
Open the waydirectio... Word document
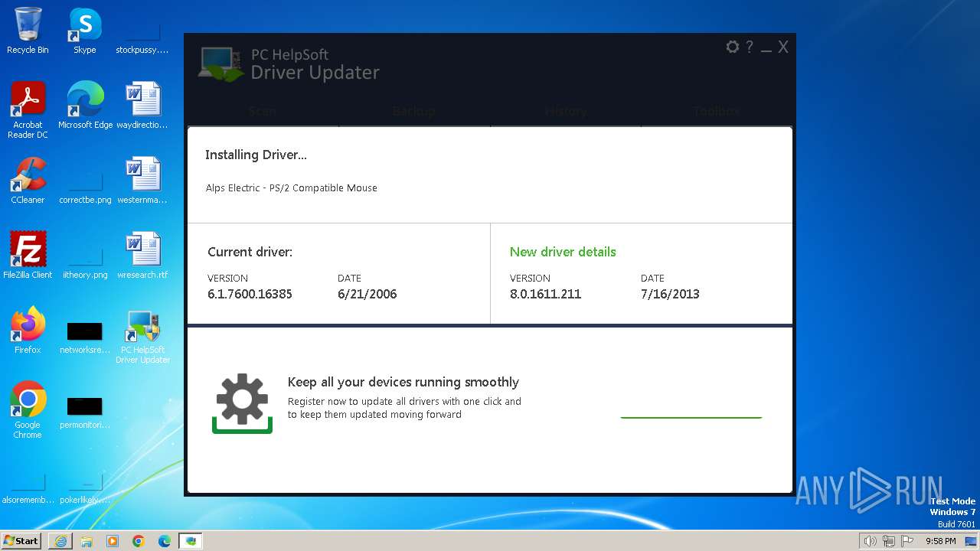142,106
